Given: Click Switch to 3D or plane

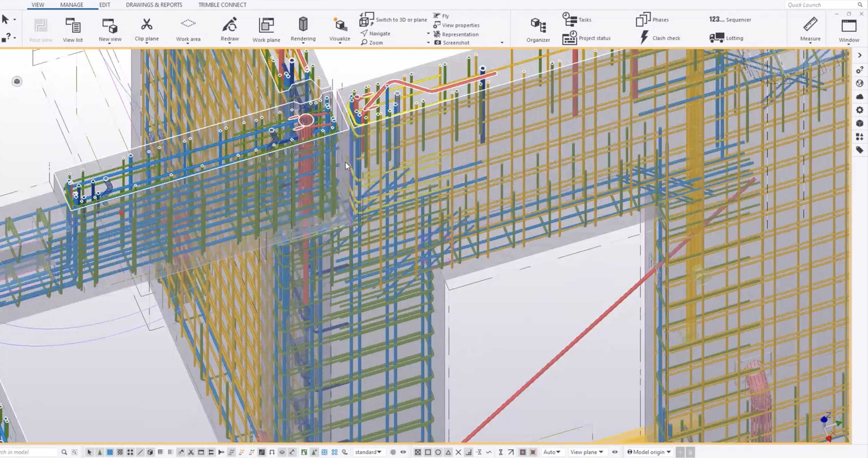Looking at the screenshot, I should (x=393, y=19).
